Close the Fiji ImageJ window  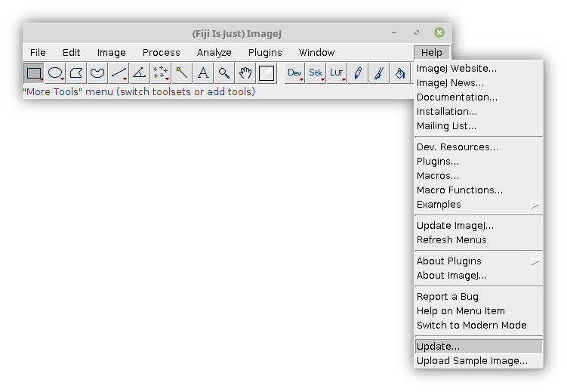tap(439, 32)
